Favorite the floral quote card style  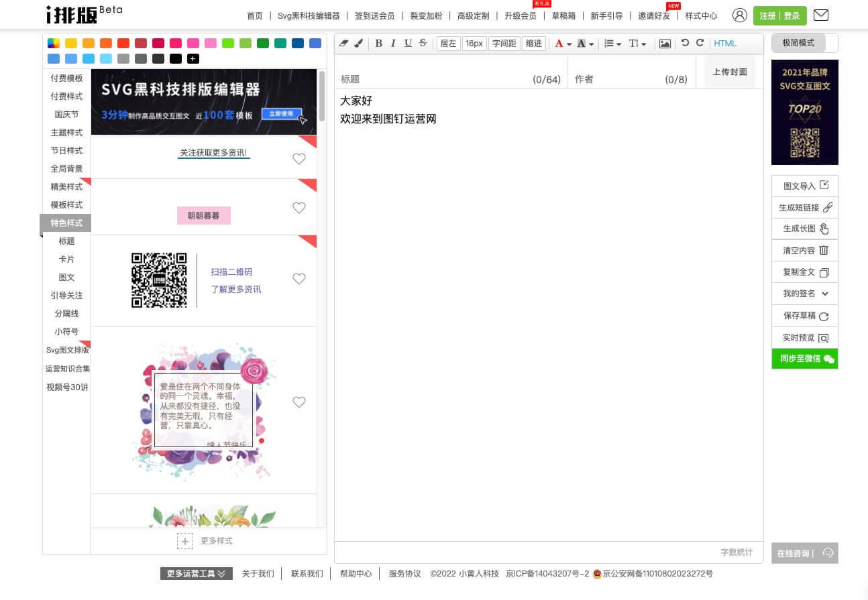299,402
